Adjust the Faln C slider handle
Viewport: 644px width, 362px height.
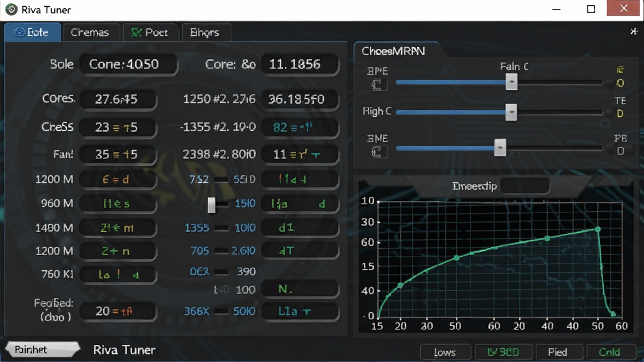point(511,82)
